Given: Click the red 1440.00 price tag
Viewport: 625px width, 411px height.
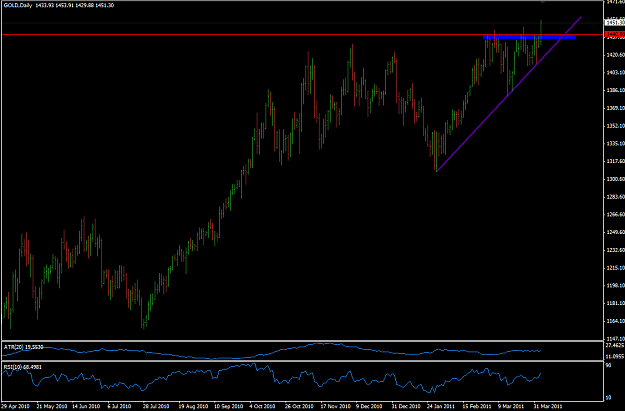Looking at the screenshot, I should pos(615,35).
